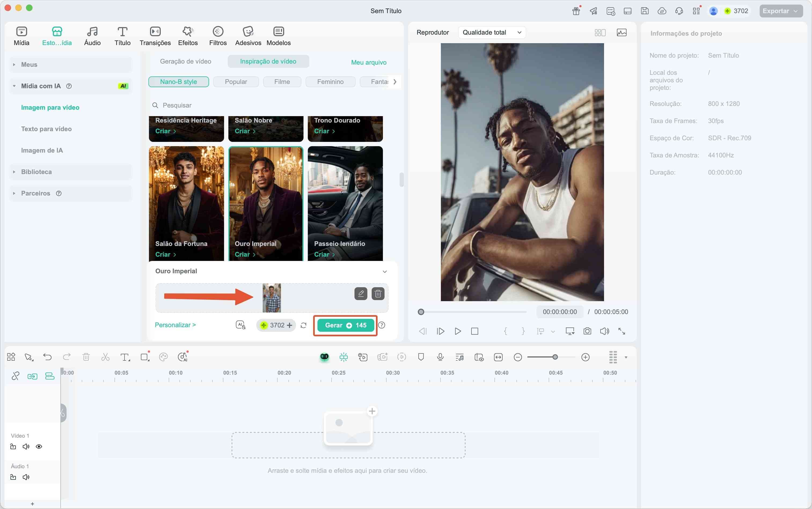The width and height of the screenshot is (812, 509).
Task: Mute the Áudio 1 track
Action: click(26, 477)
